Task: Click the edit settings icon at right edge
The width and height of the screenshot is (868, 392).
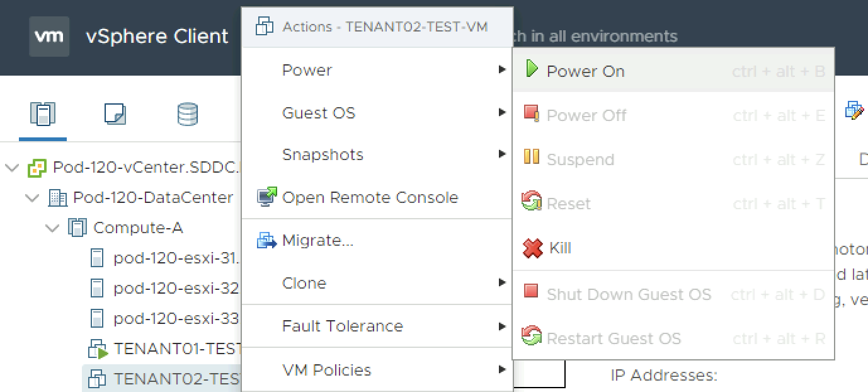Action: [x=854, y=110]
